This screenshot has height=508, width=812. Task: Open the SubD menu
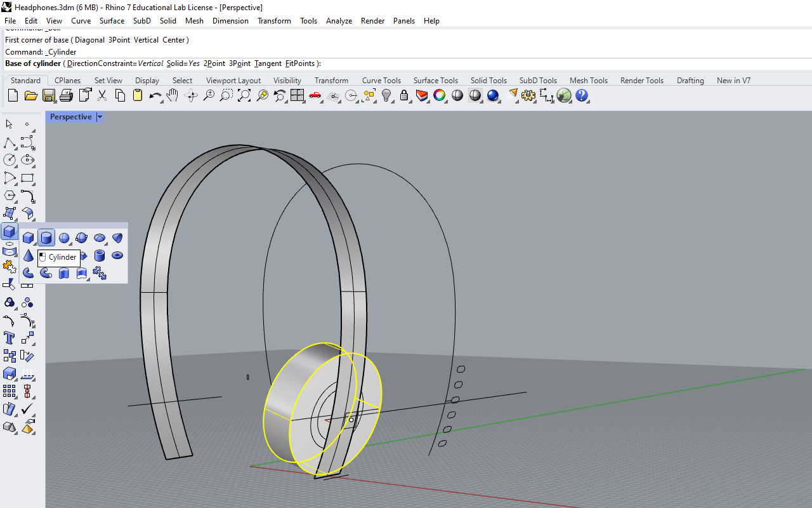click(142, 21)
